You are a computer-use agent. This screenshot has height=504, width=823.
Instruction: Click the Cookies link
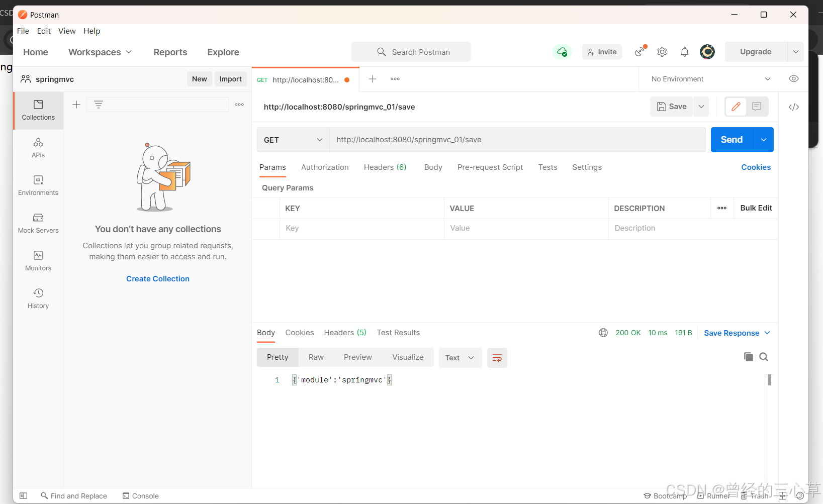756,167
